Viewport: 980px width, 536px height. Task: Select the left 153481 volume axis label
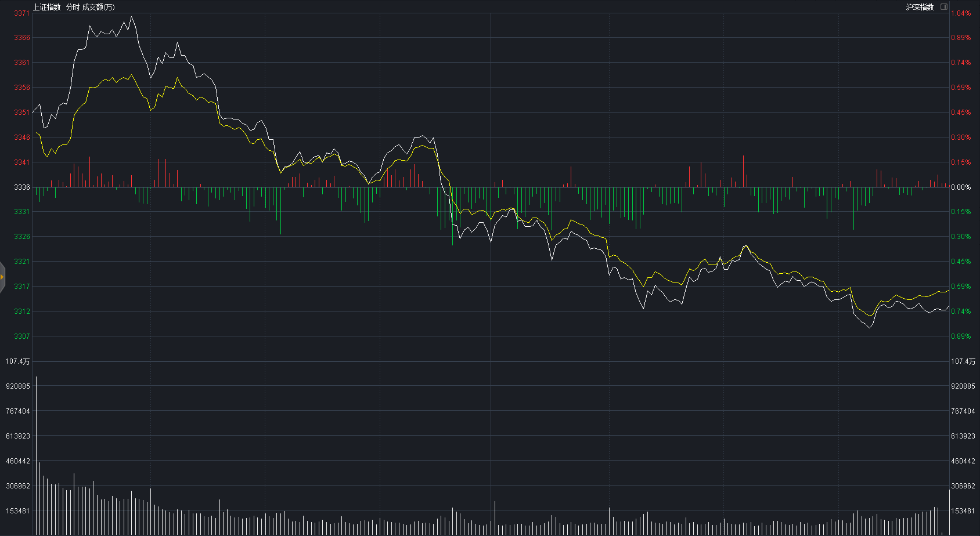coord(18,510)
